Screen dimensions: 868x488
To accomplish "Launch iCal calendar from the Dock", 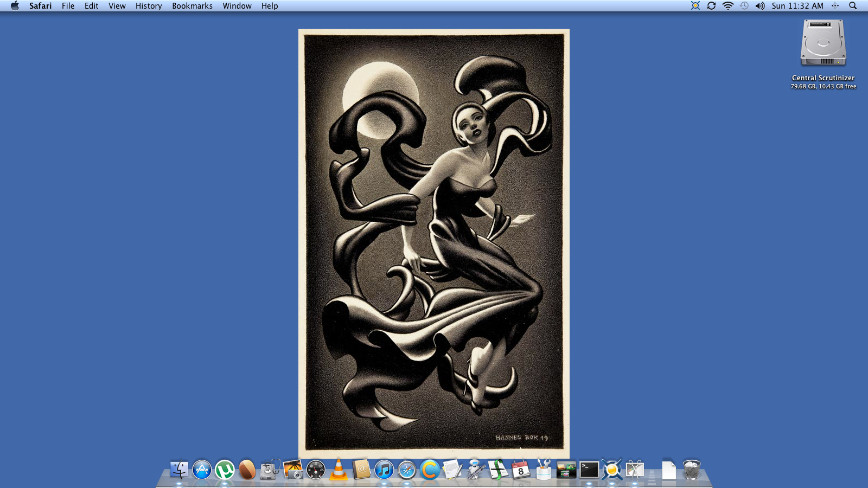I will (x=521, y=470).
